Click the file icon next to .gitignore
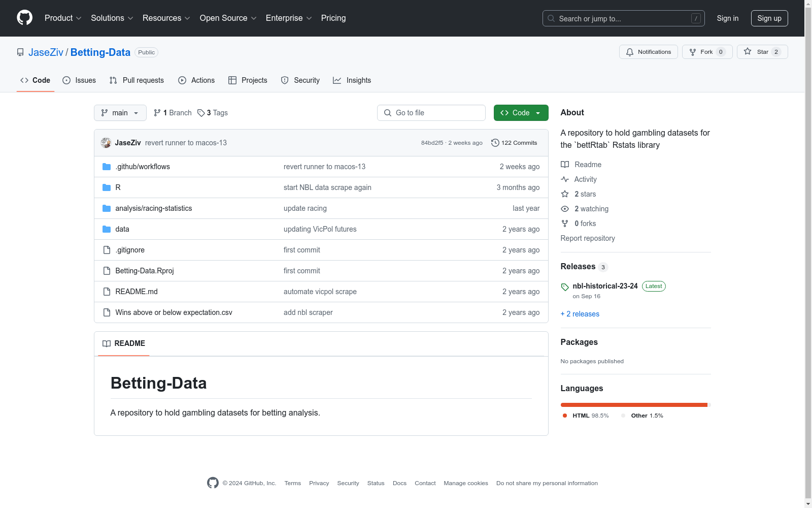The width and height of the screenshot is (812, 508). point(107,250)
